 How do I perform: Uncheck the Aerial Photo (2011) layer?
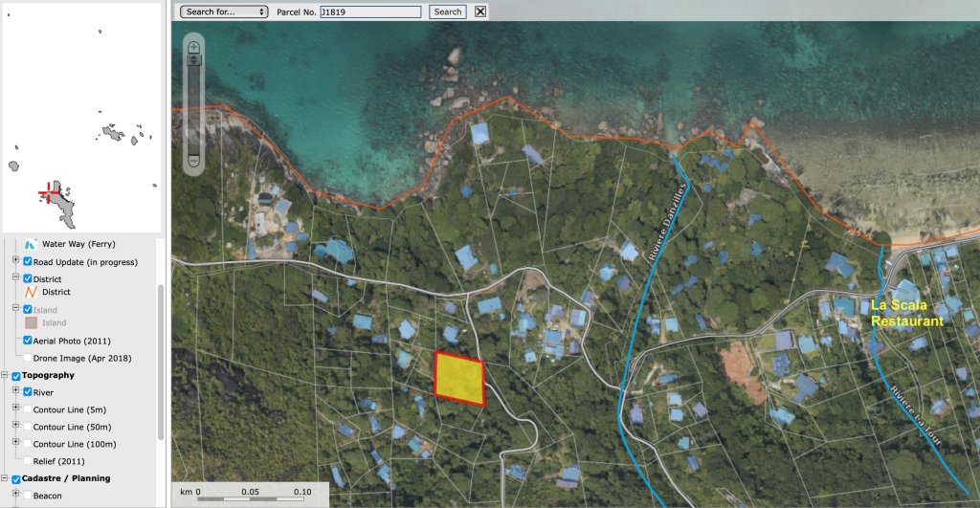tap(28, 341)
